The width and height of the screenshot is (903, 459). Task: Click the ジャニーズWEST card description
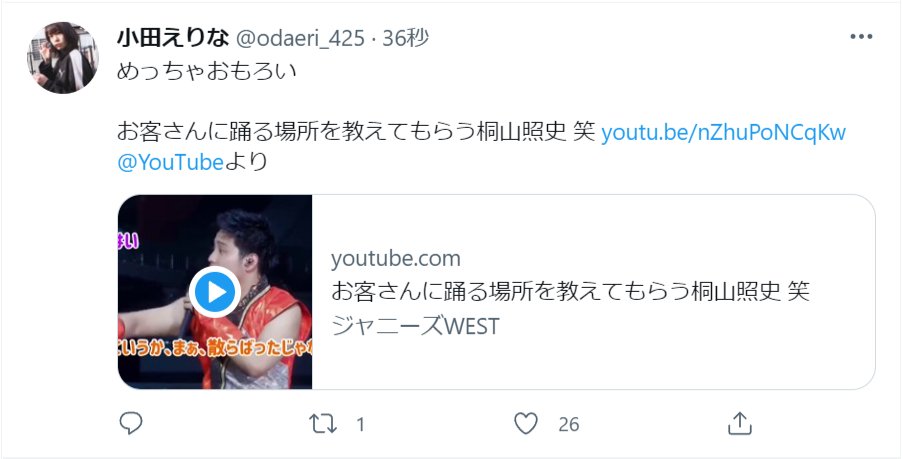[415, 326]
